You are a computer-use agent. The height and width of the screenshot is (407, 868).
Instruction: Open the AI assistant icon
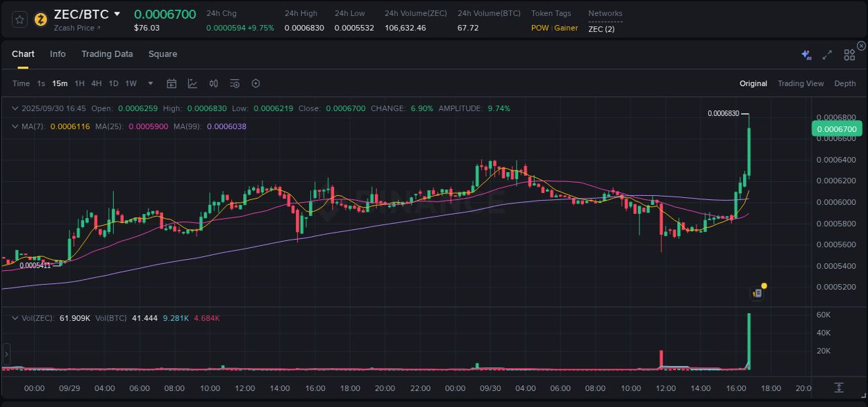[806, 53]
